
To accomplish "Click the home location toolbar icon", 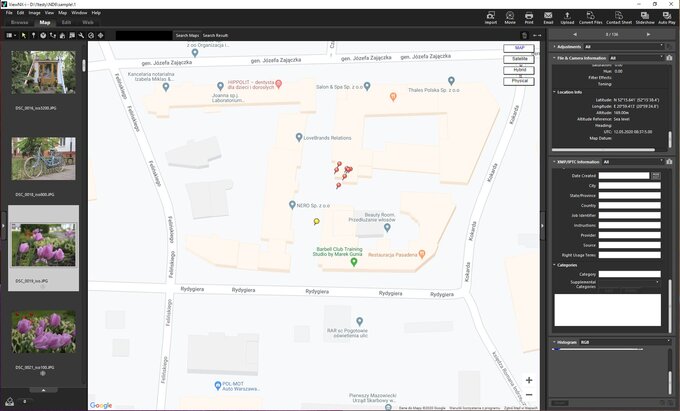I will (x=62, y=36).
